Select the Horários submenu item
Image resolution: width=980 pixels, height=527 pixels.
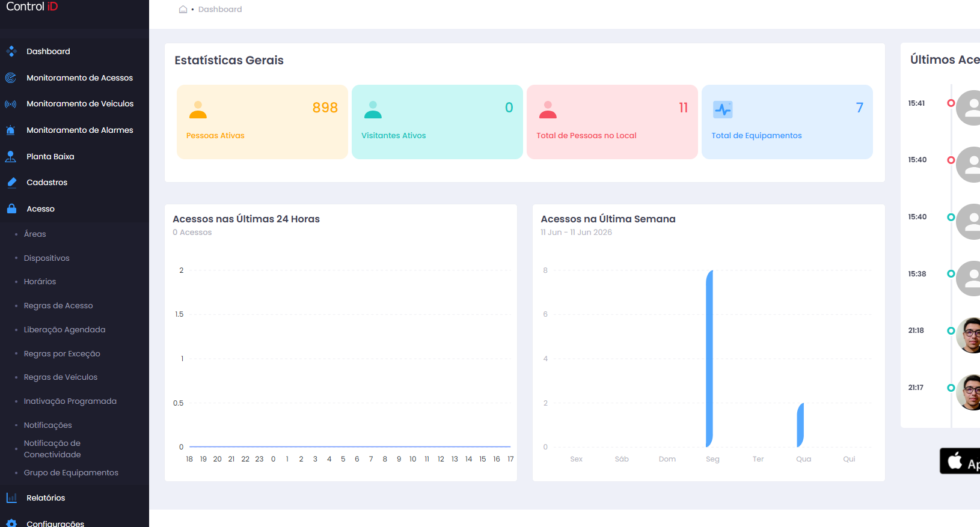tap(40, 281)
